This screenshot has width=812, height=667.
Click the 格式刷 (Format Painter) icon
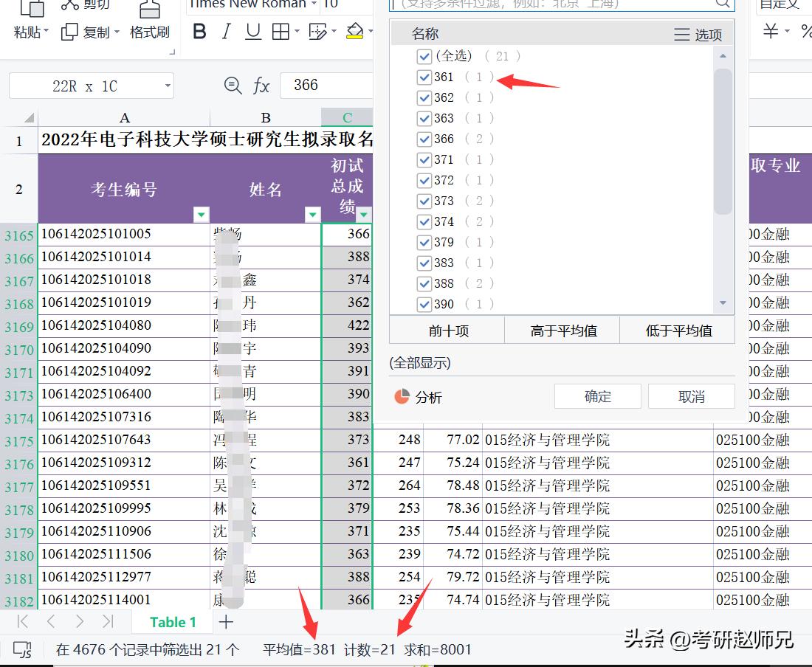click(150, 13)
